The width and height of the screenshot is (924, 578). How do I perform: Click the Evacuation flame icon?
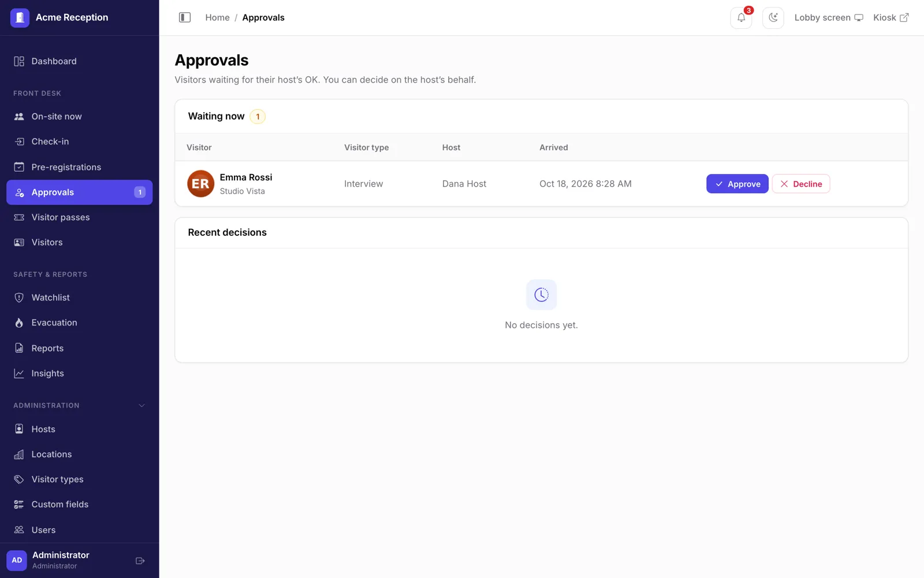click(x=19, y=323)
